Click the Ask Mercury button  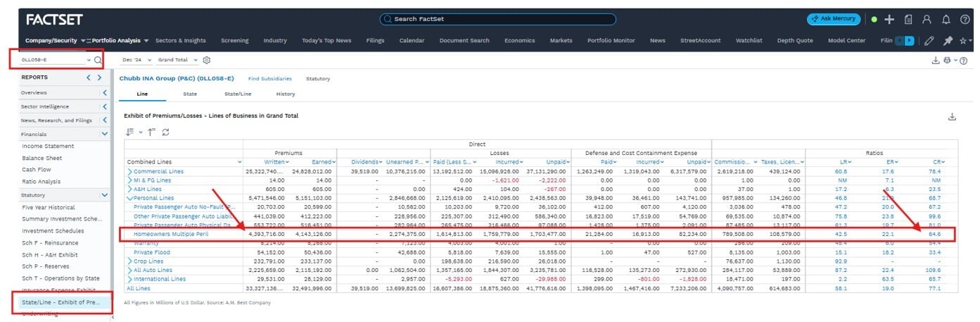pyautogui.click(x=833, y=19)
